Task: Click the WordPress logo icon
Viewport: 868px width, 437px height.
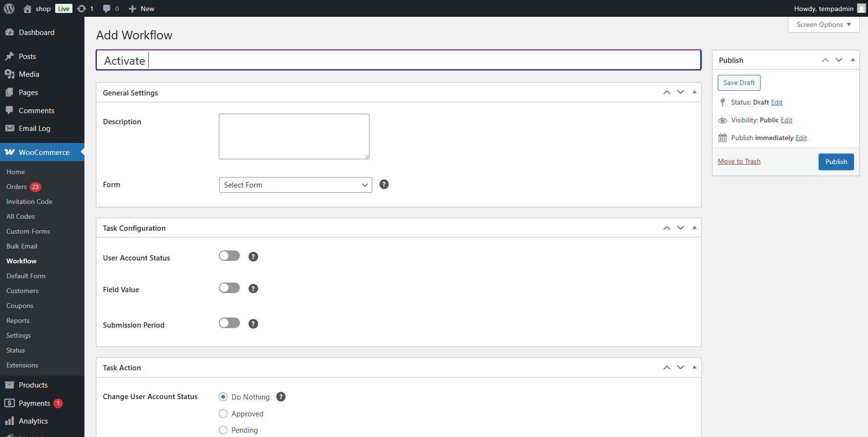Action: pos(9,9)
